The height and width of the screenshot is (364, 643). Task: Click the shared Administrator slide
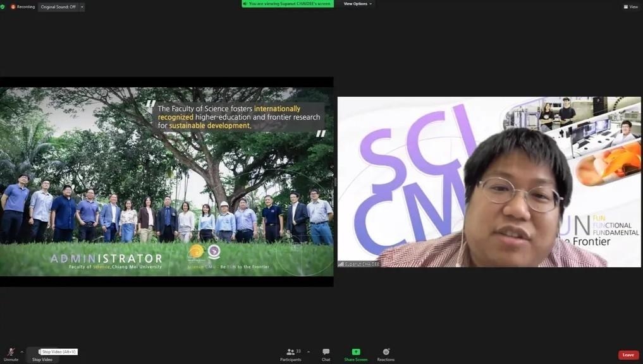[x=166, y=181]
